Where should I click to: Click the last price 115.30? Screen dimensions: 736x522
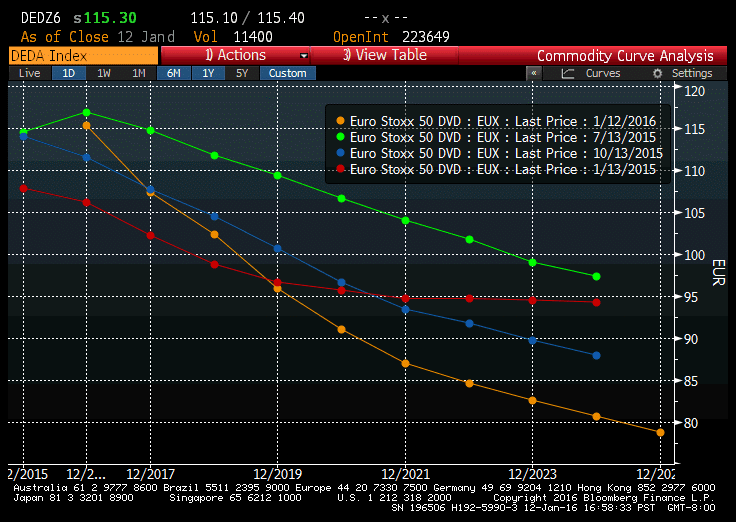pyautogui.click(x=110, y=18)
